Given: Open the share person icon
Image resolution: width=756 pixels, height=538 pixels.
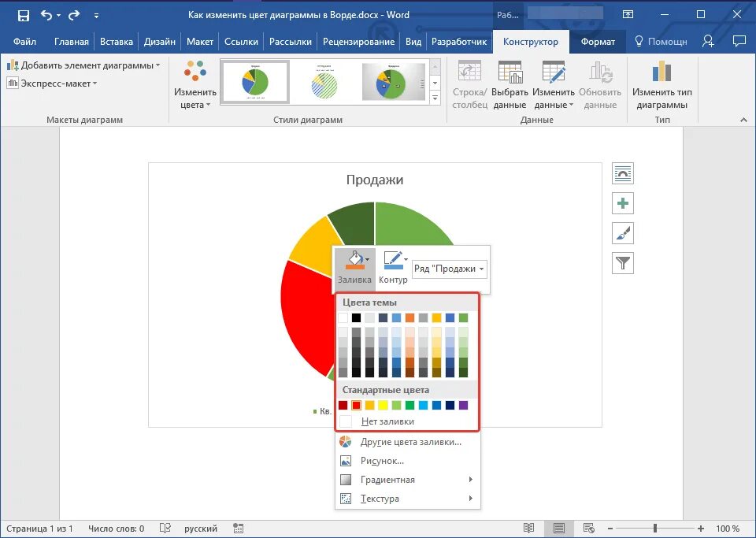Looking at the screenshot, I should pyautogui.click(x=708, y=42).
